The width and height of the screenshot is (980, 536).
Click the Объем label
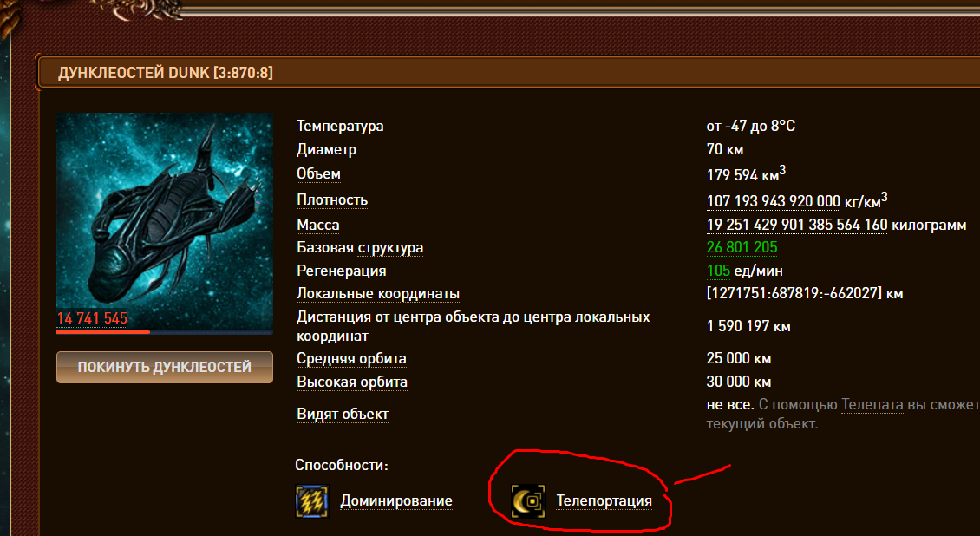319,173
